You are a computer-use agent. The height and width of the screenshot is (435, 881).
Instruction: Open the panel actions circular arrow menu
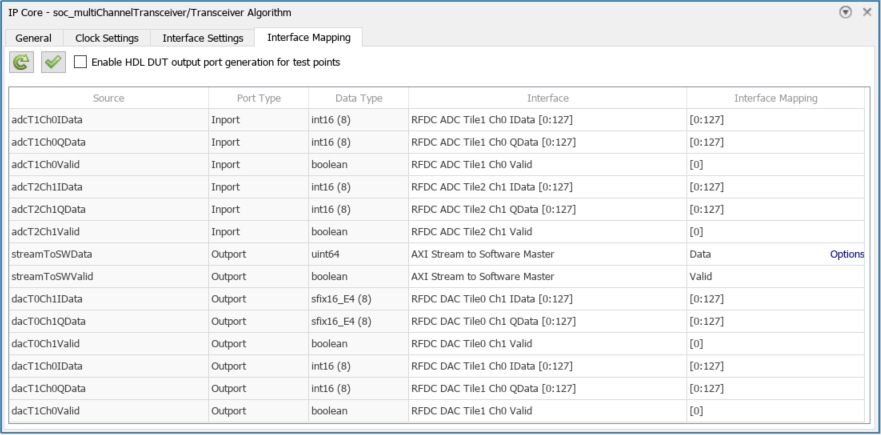847,12
